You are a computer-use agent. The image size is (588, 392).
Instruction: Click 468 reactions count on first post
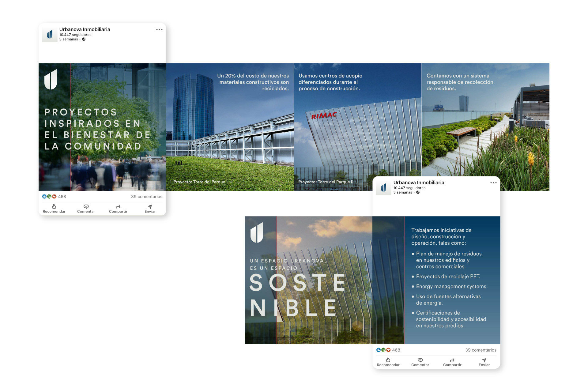click(62, 197)
